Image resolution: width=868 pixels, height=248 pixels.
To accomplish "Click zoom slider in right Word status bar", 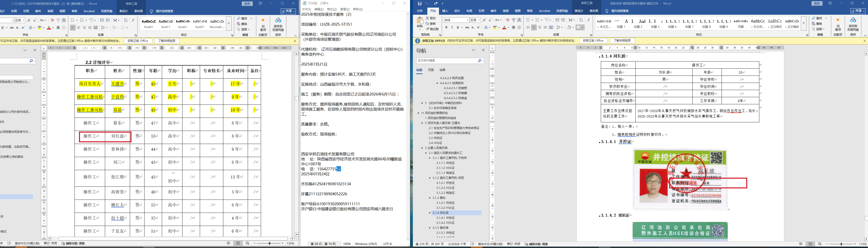I will 841,244.
